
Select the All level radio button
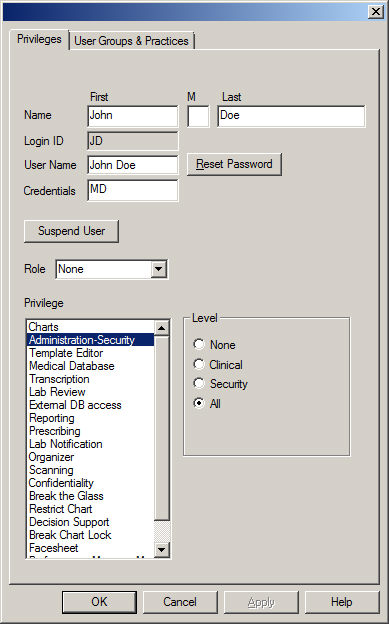(x=199, y=403)
